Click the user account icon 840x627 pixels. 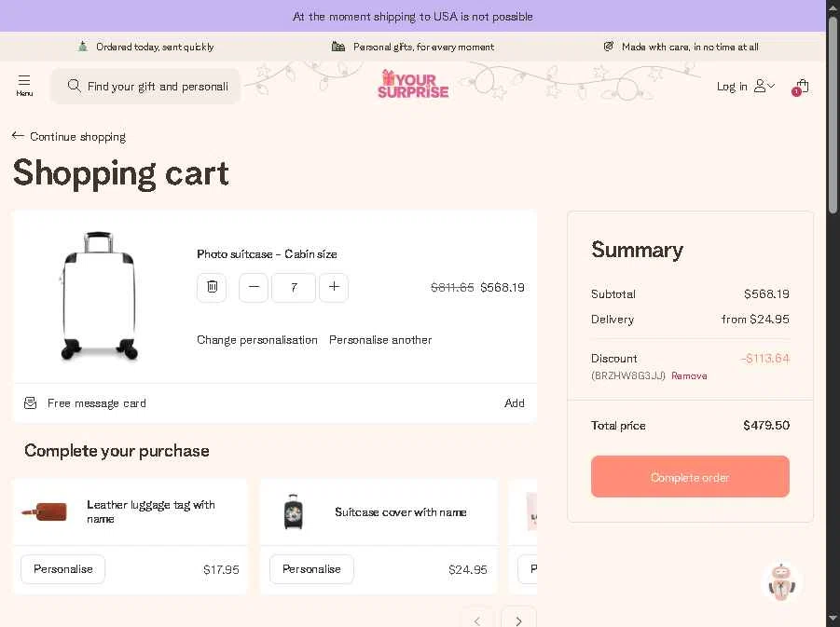point(760,86)
